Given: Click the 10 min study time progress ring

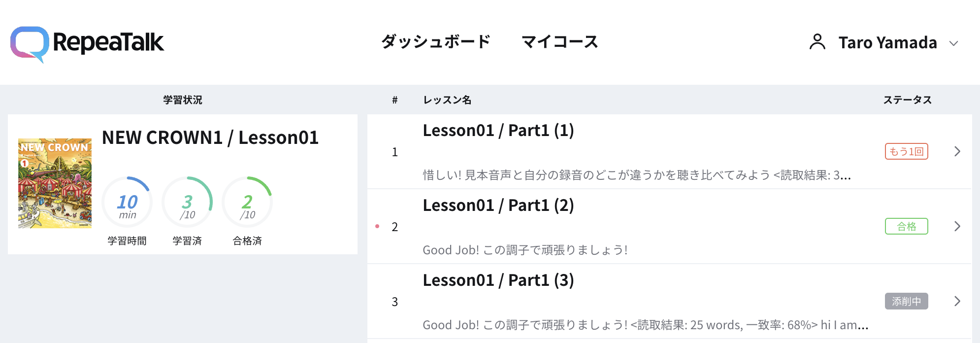Looking at the screenshot, I should coord(127,202).
